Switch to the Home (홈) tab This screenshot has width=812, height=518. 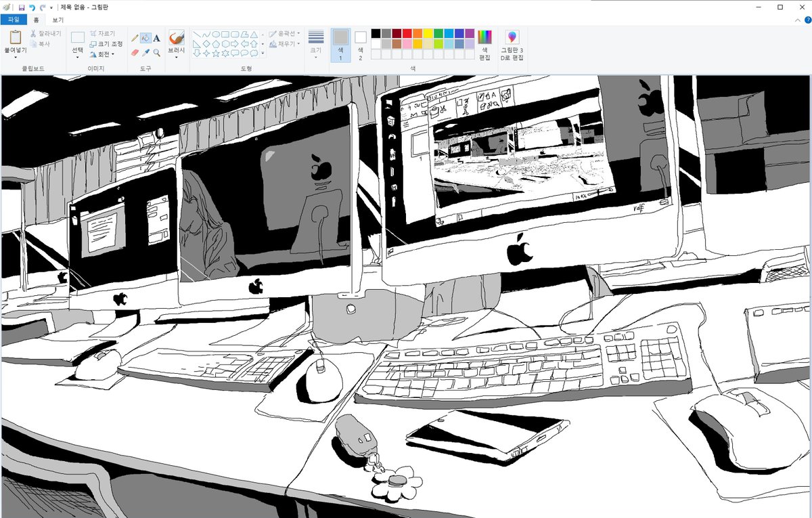[36, 20]
